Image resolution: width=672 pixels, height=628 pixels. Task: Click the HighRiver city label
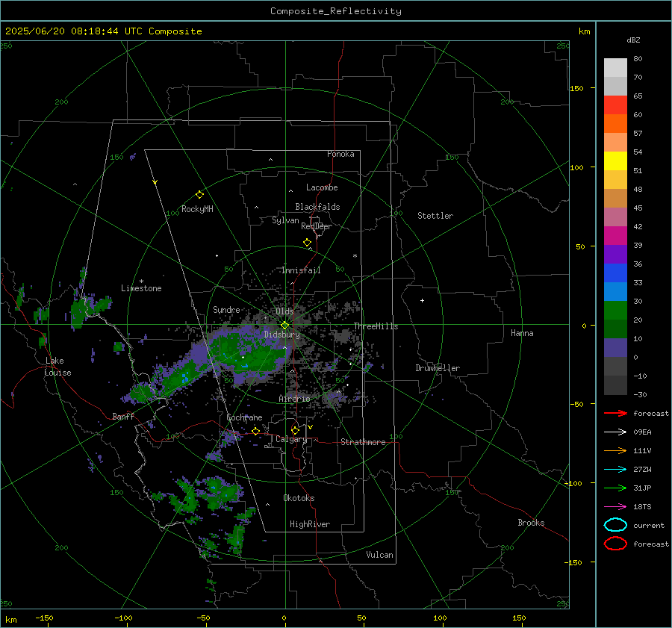(x=310, y=524)
